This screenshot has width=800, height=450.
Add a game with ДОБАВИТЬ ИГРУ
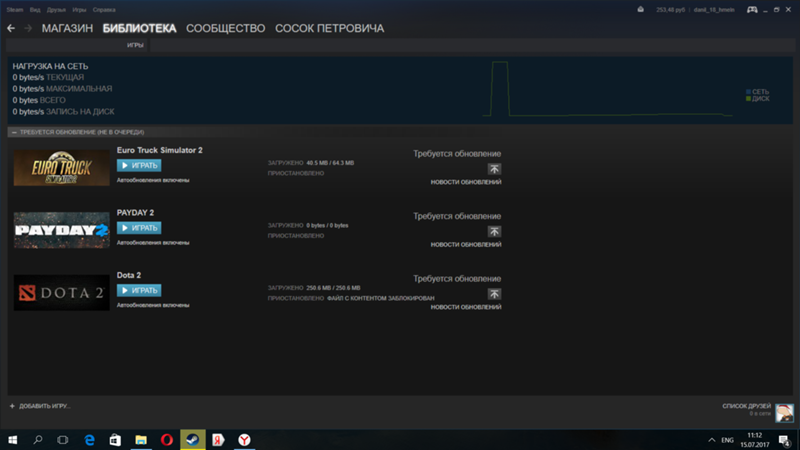tap(40, 406)
